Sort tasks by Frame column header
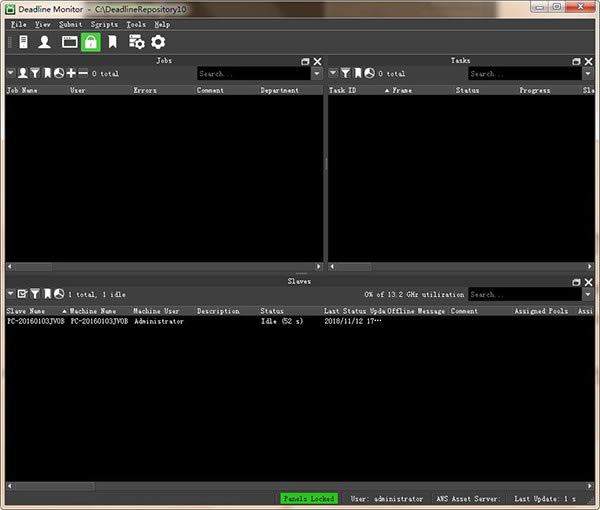 click(x=401, y=90)
